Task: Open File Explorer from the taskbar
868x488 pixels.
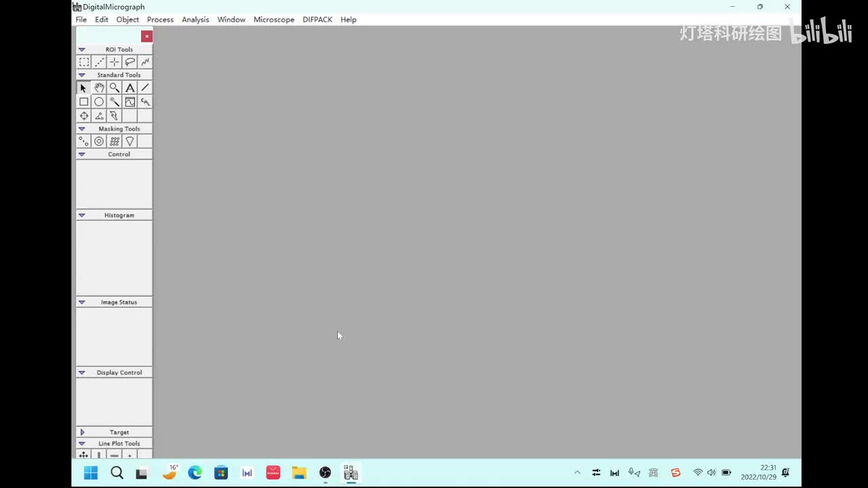Action: click(x=299, y=473)
